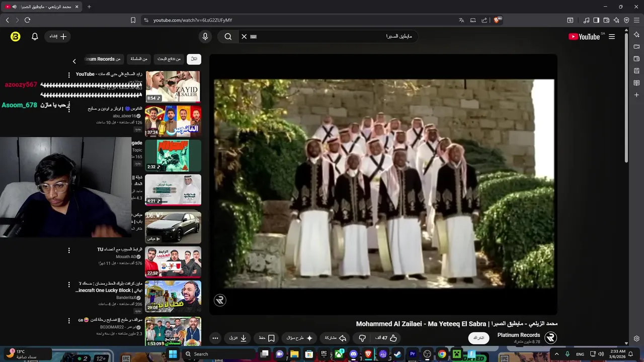Open the Brave Shields lion icon
This screenshot has height=362, width=644.
point(497,20)
